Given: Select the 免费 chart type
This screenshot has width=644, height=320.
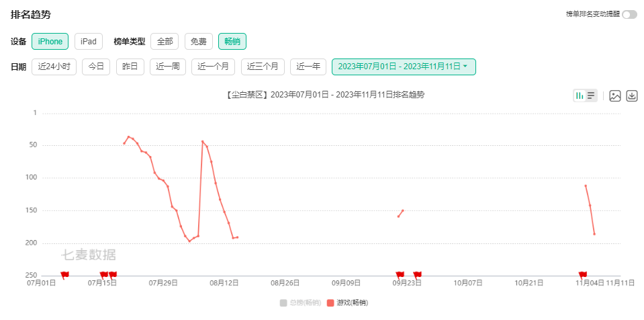Looking at the screenshot, I should point(198,42).
